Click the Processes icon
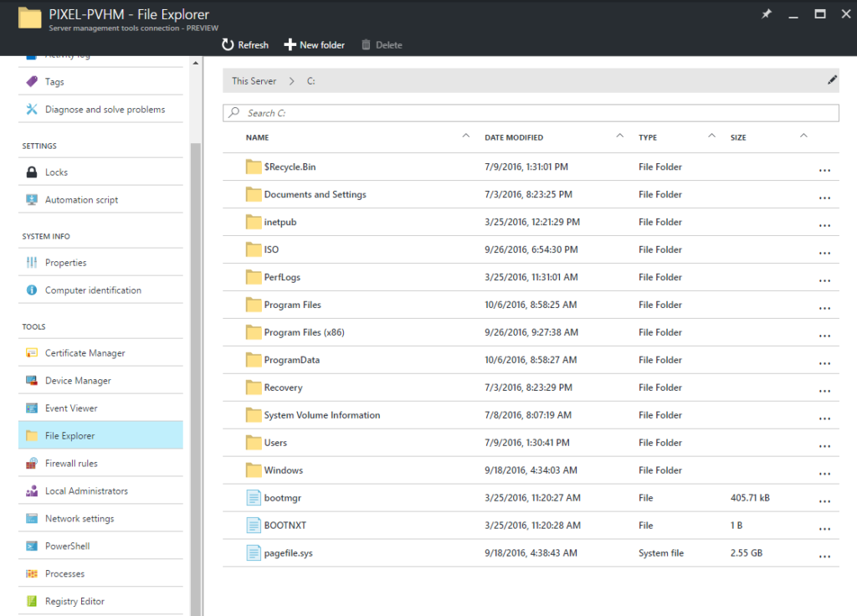Viewport: 857px width, 616px height. click(x=32, y=573)
